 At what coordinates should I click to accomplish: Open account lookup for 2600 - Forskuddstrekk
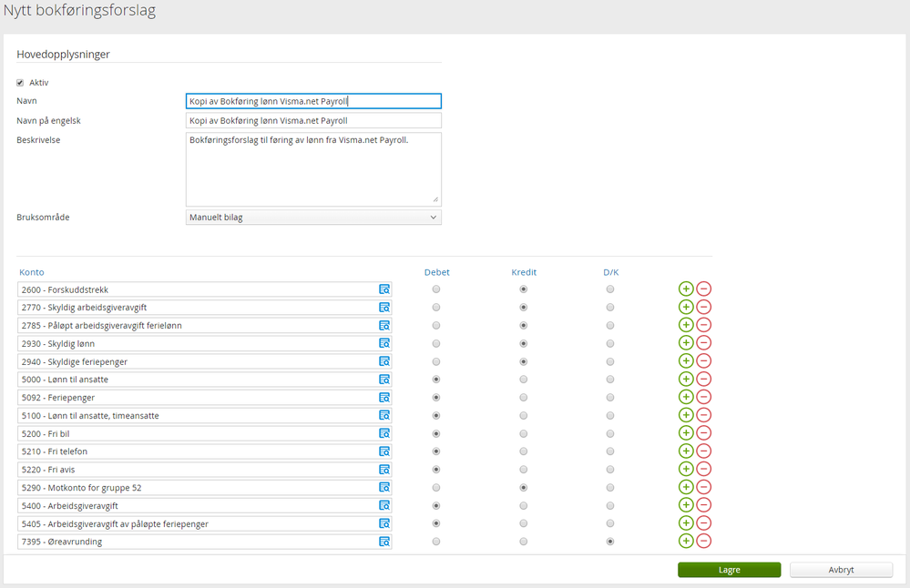tap(384, 289)
